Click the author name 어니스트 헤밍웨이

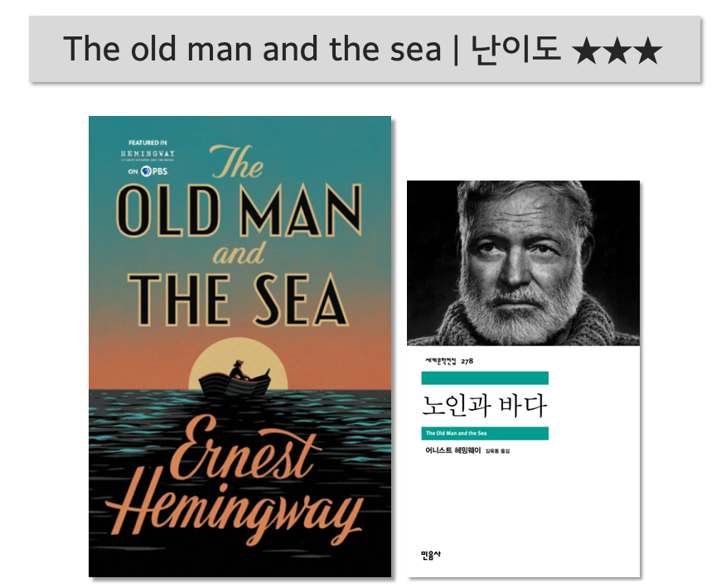click(453, 451)
